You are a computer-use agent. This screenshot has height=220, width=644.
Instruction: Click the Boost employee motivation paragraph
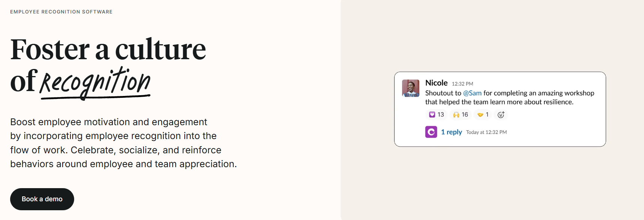[x=123, y=143]
